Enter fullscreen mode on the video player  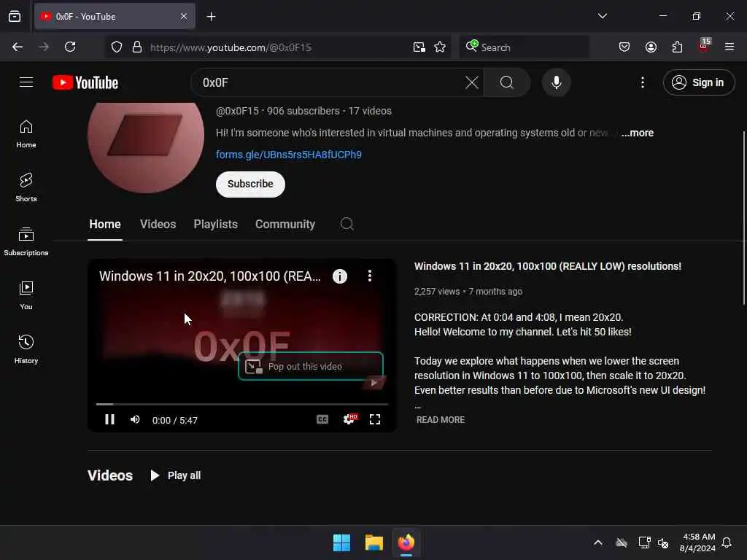(x=375, y=419)
